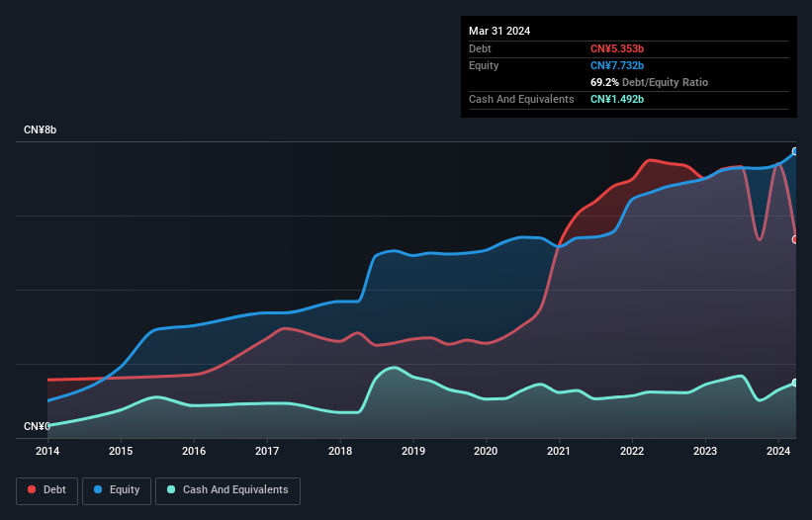Click the 2016 x-axis label
Screen dimensions: 812x520
(194, 451)
